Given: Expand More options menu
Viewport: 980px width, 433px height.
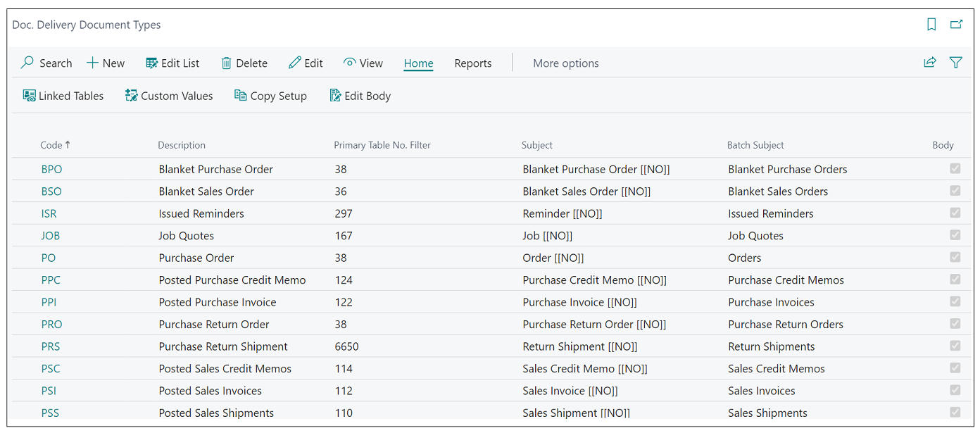Looking at the screenshot, I should 565,63.
